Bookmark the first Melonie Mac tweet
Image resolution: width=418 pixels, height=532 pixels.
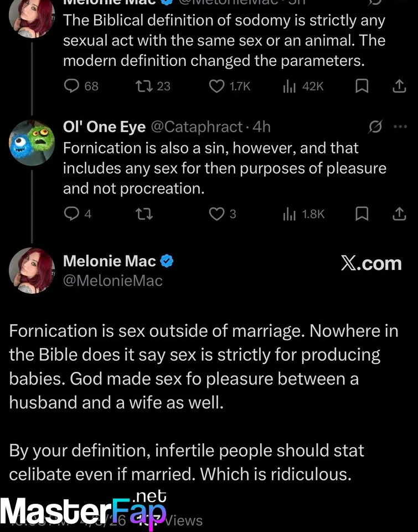click(x=362, y=86)
